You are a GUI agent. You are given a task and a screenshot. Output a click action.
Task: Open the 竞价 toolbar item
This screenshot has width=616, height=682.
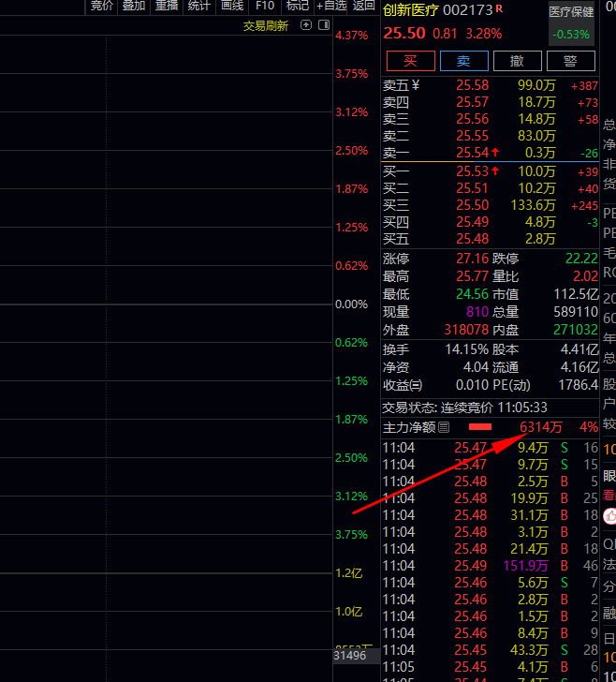(x=101, y=6)
